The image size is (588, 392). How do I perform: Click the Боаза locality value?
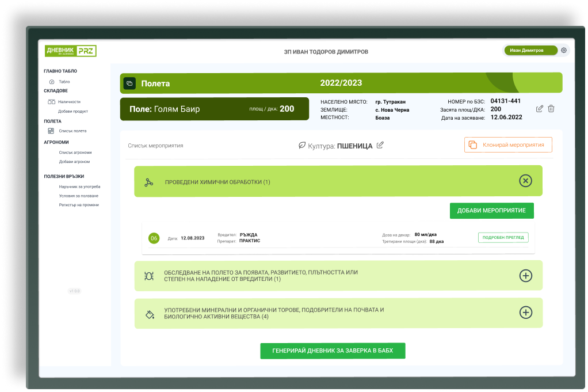tap(383, 118)
